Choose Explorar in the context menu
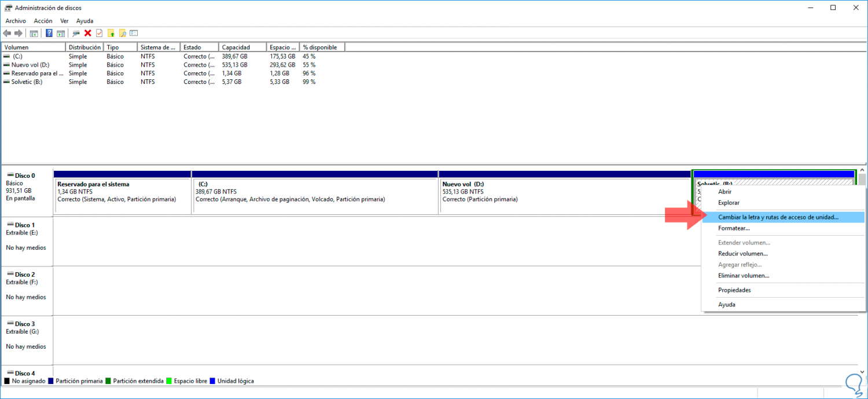The image size is (868, 399). pos(783,203)
